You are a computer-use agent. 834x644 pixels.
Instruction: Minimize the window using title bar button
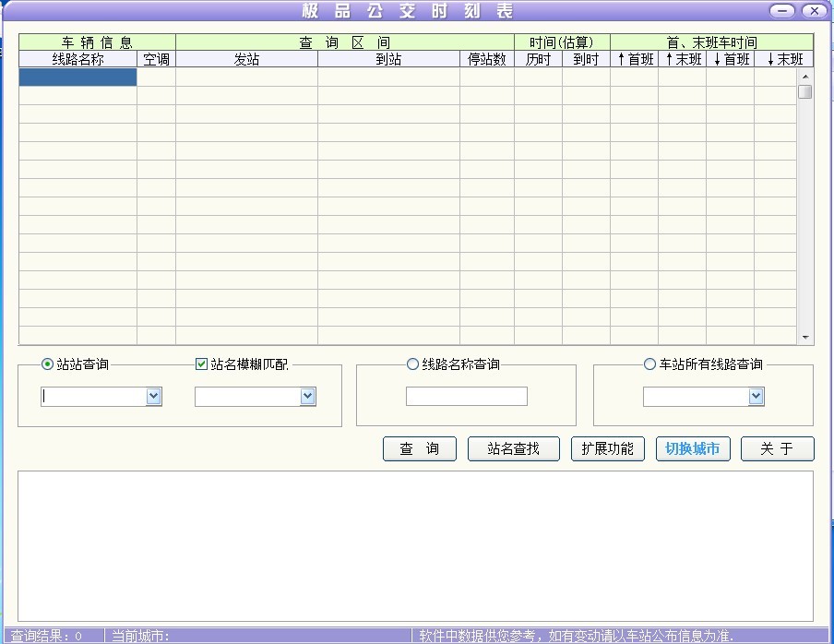pos(783,11)
